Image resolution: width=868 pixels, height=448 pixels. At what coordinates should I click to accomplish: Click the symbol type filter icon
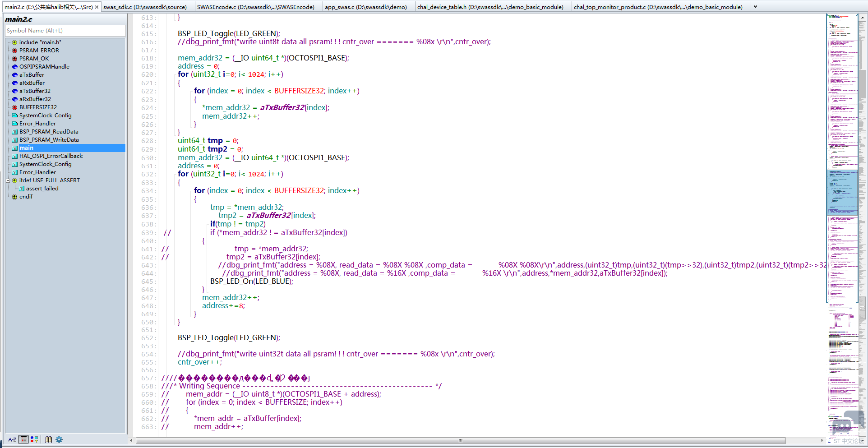pos(34,439)
